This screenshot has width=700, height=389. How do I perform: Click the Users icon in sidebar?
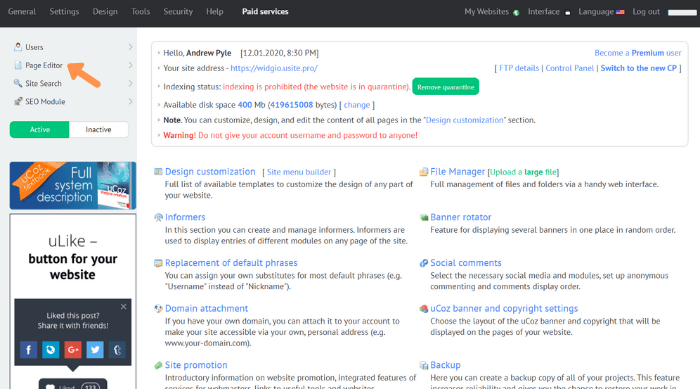(18, 46)
